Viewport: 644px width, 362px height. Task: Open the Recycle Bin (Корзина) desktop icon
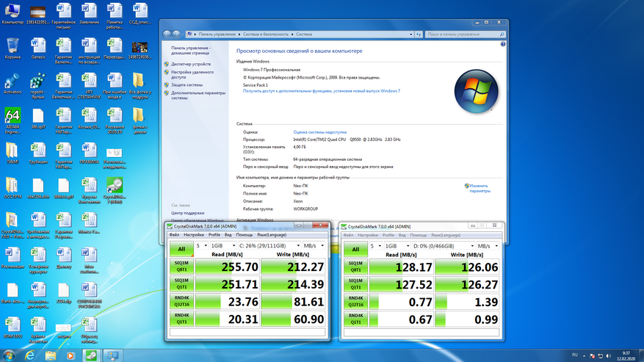pos(12,46)
